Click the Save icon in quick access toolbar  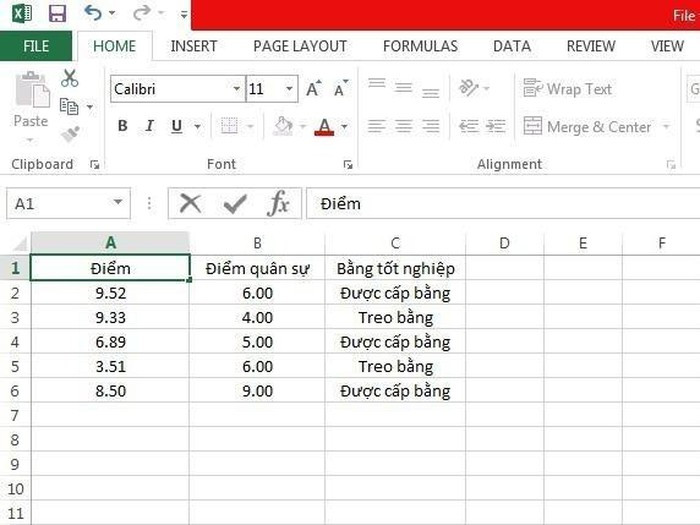click(57, 14)
